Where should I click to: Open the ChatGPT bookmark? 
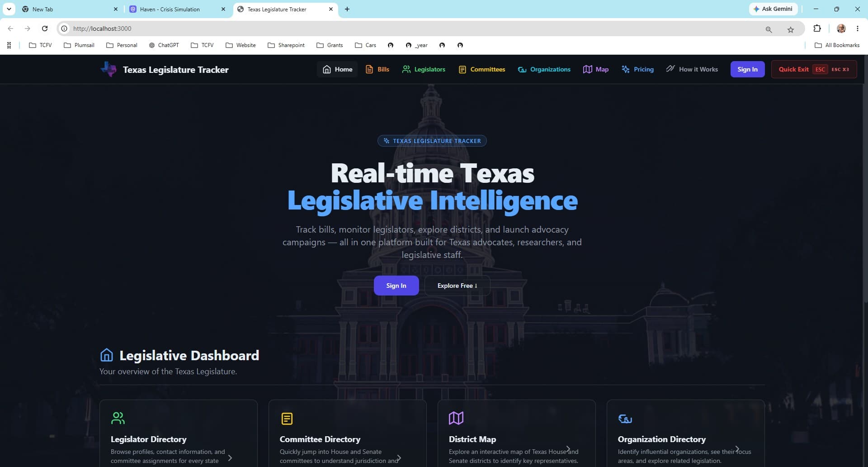[x=164, y=45]
